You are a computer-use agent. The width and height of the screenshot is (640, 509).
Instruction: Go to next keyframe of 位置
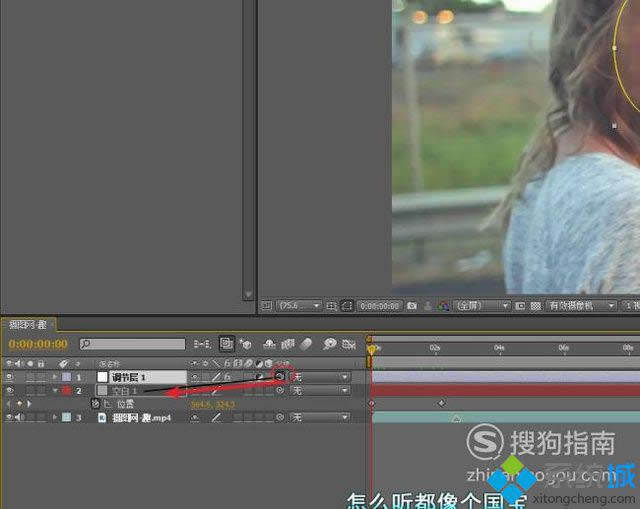coord(29,404)
